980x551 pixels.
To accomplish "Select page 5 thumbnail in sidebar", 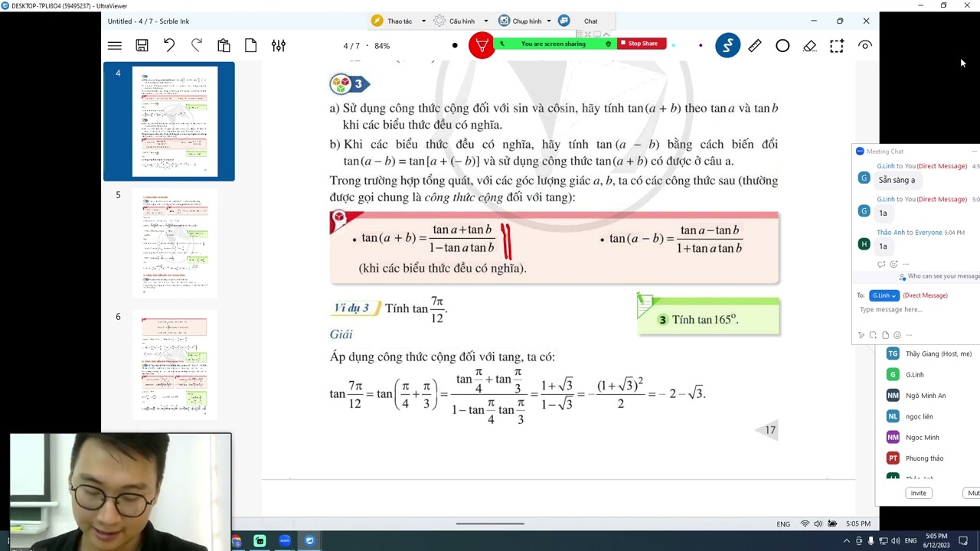I will tap(175, 243).
